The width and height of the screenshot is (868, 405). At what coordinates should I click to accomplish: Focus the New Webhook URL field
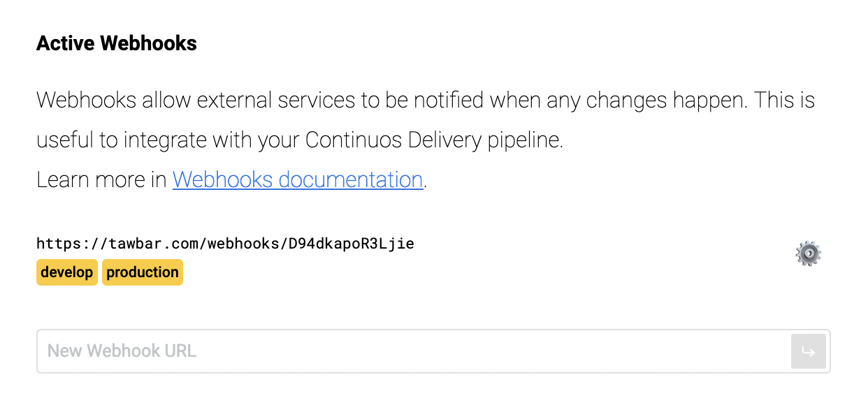point(412,351)
